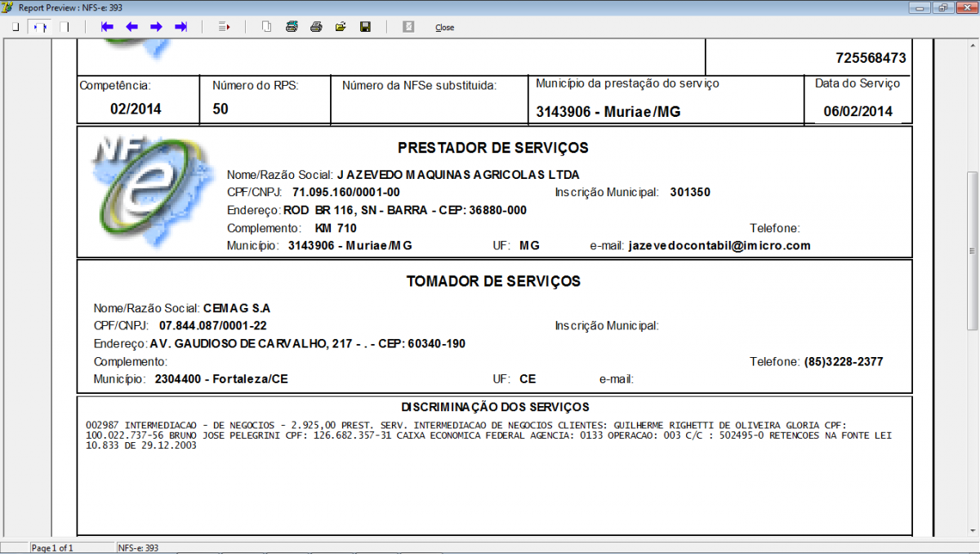Viewport: 980px width, 554px height.
Task: Go to the first page
Action: click(x=107, y=27)
